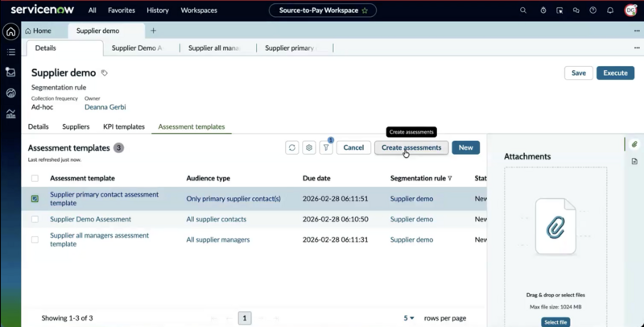Click the cursor tour icon in header
Viewport: 644px width, 327px height.
(559, 10)
